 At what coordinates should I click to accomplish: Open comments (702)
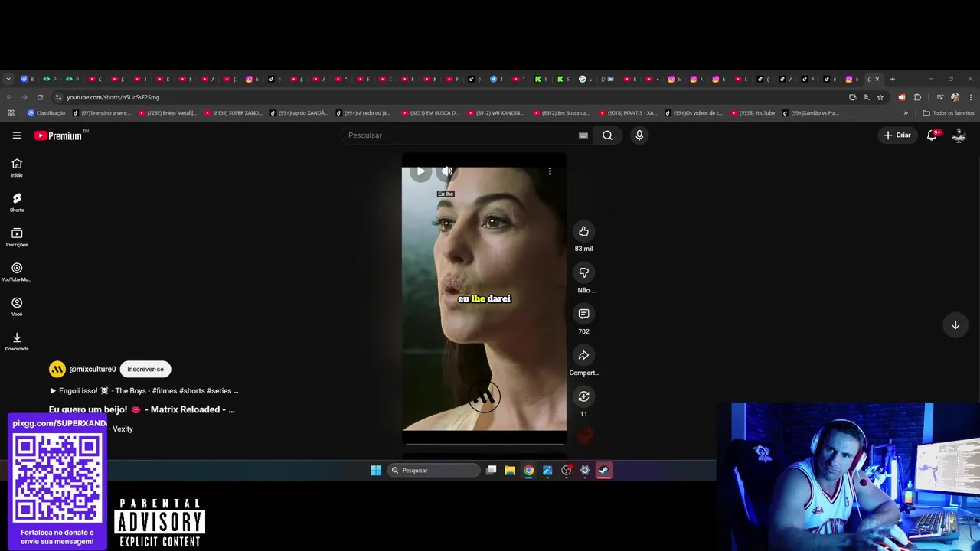[583, 314]
